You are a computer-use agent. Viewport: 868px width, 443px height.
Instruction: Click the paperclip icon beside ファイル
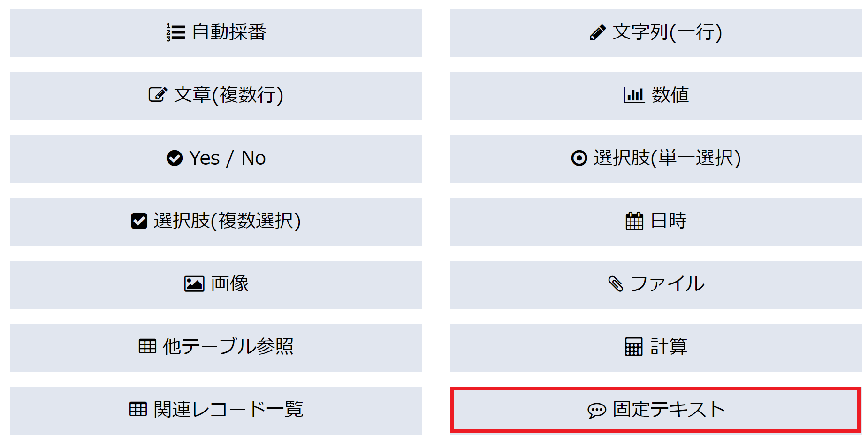click(x=616, y=284)
